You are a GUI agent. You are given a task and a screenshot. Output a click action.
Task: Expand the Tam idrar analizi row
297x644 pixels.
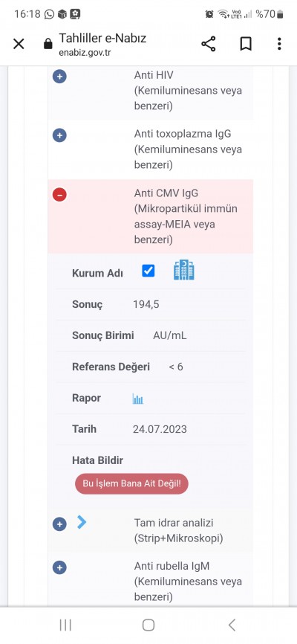click(x=59, y=524)
